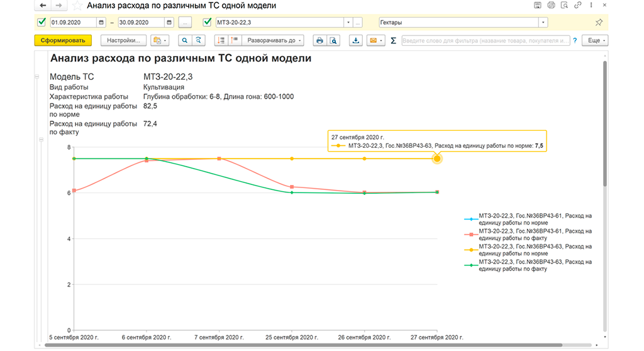
Task: Click the vertical scrollbar of the report
Action: (x=605, y=123)
